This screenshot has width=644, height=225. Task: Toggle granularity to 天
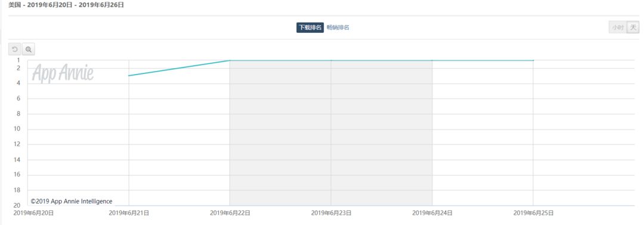pyautogui.click(x=633, y=27)
